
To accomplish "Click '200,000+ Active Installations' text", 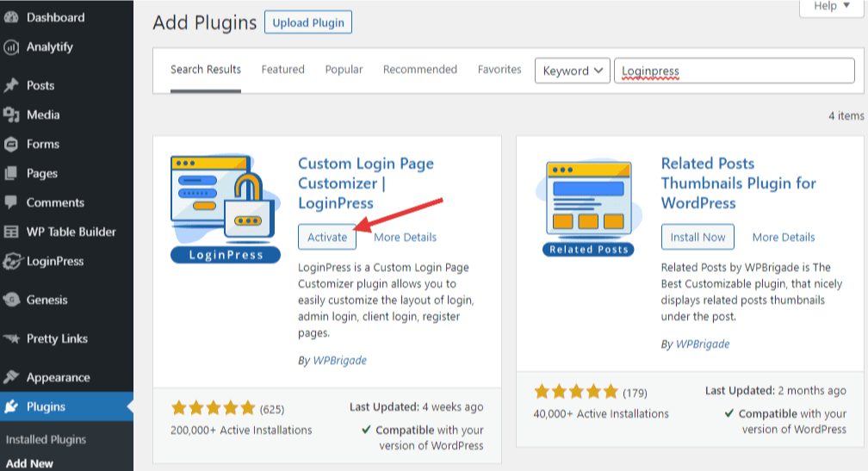I will pyautogui.click(x=241, y=430).
